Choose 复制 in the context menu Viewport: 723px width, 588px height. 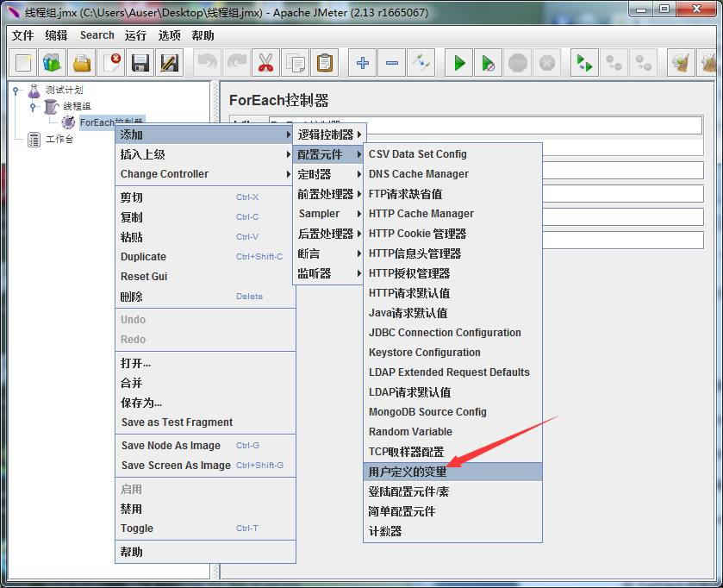coord(205,217)
